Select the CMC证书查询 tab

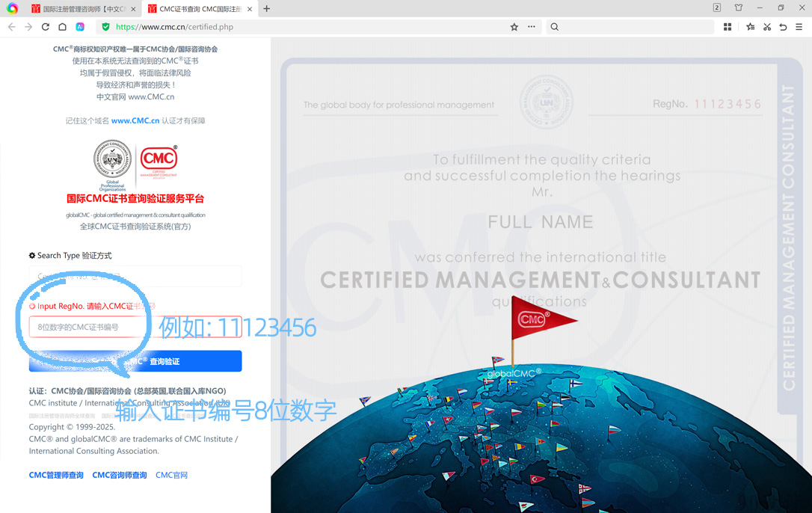point(200,9)
